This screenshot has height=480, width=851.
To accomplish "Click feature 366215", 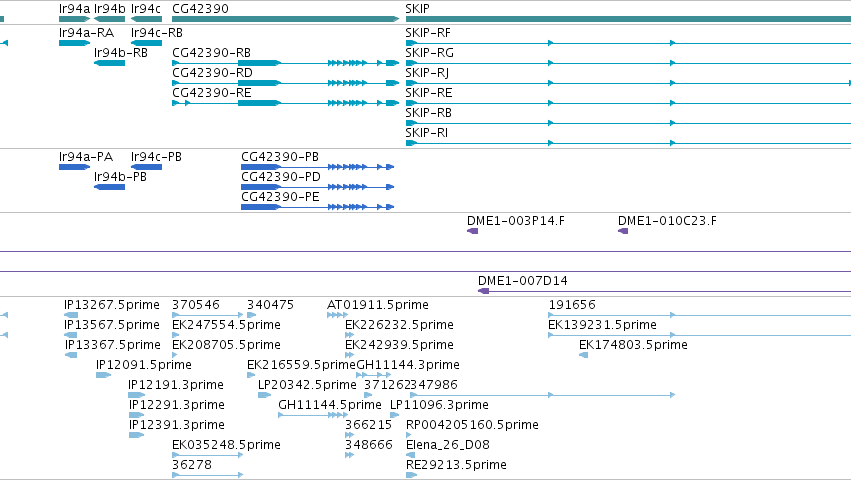I will click(349, 435).
